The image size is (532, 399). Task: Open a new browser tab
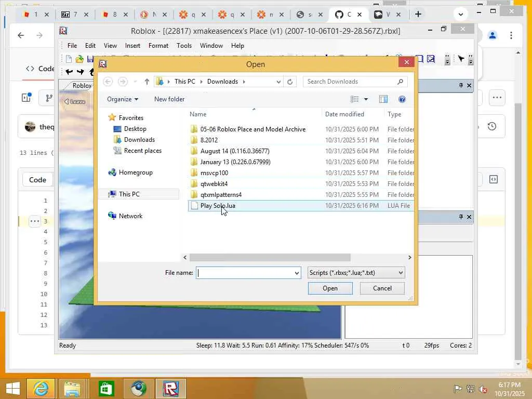coord(418,14)
